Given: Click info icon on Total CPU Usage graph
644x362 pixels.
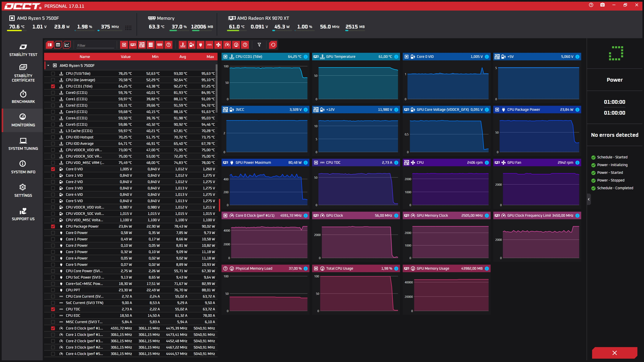Looking at the screenshot, I should tap(396, 268).
